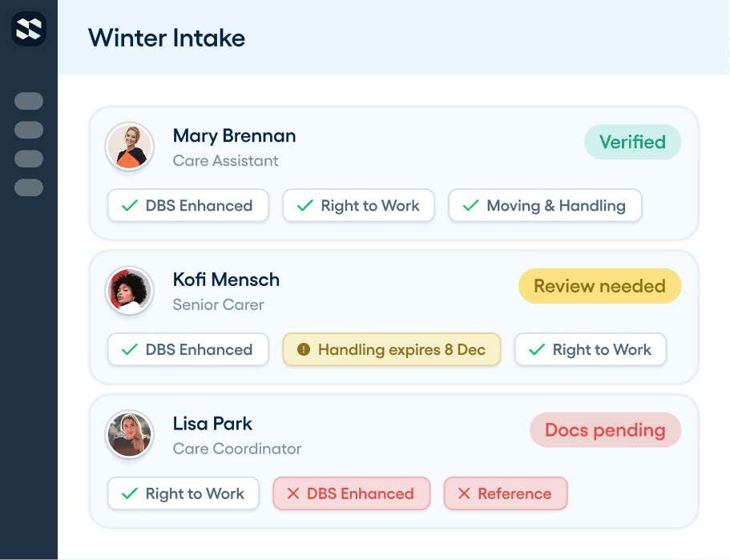Open the Handling expires 8 Dec warning
730x560 pixels.
(x=392, y=349)
